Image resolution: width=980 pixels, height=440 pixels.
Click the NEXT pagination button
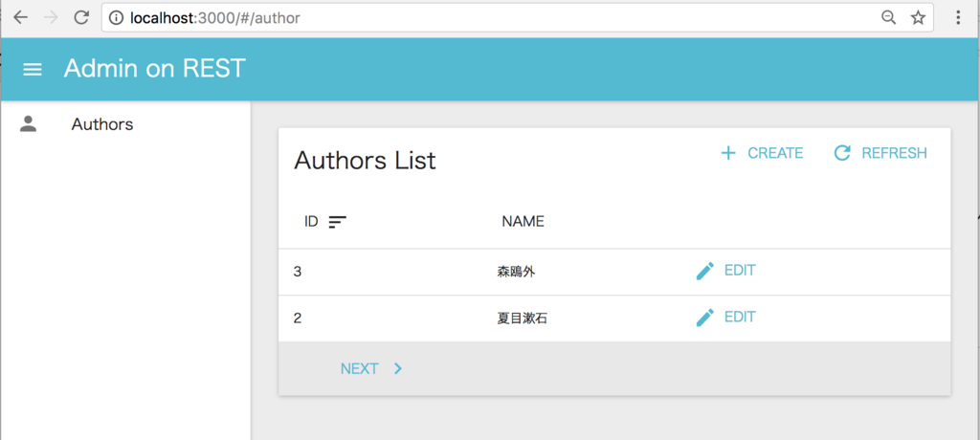tap(371, 369)
